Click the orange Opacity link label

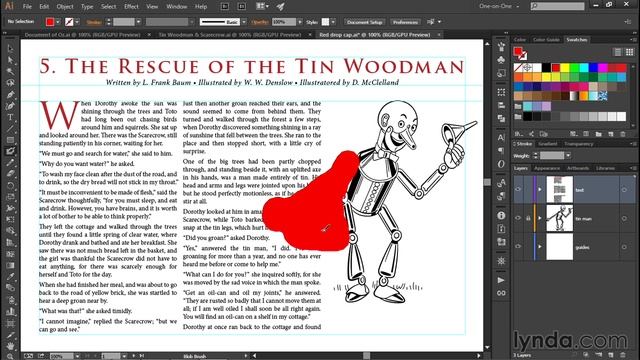260,22
